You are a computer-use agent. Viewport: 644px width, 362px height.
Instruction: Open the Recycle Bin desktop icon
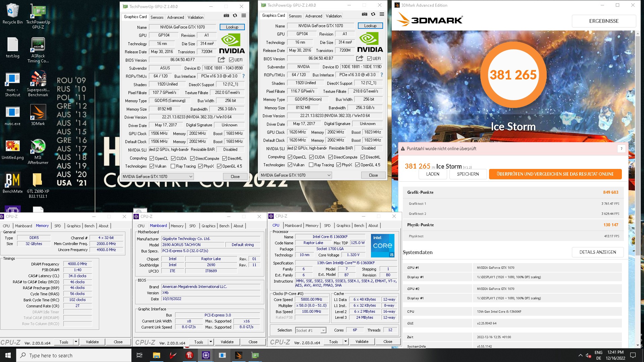tap(12, 13)
